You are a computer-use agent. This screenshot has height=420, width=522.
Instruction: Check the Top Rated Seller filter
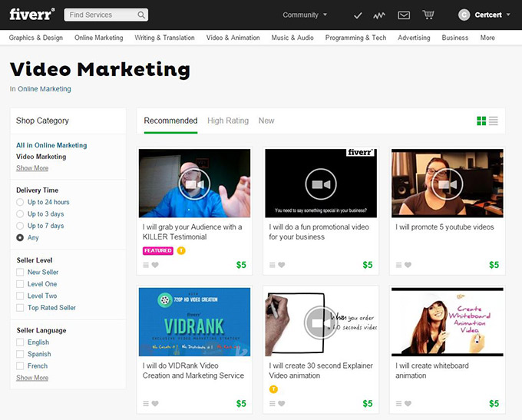20,308
